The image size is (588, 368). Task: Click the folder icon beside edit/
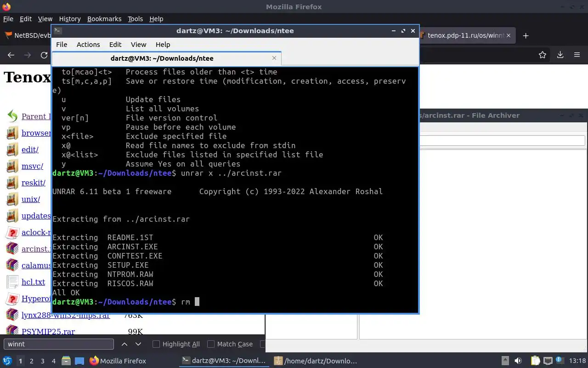tap(12, 149)
